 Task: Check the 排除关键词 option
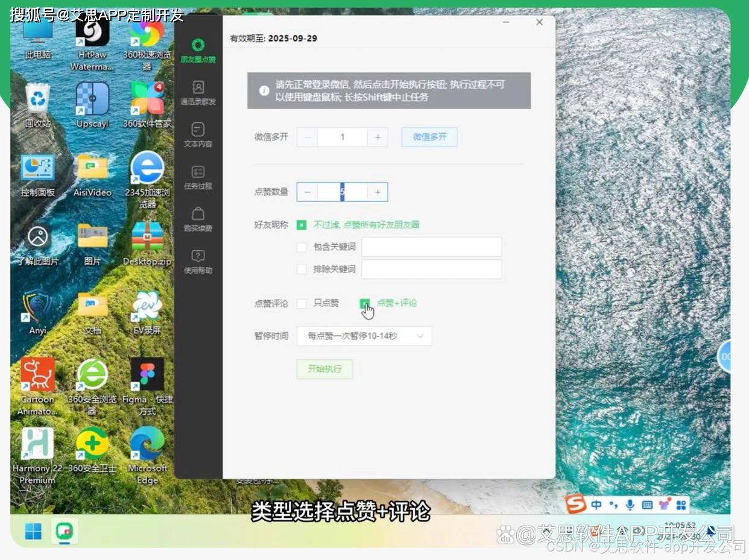click(302, 269)
